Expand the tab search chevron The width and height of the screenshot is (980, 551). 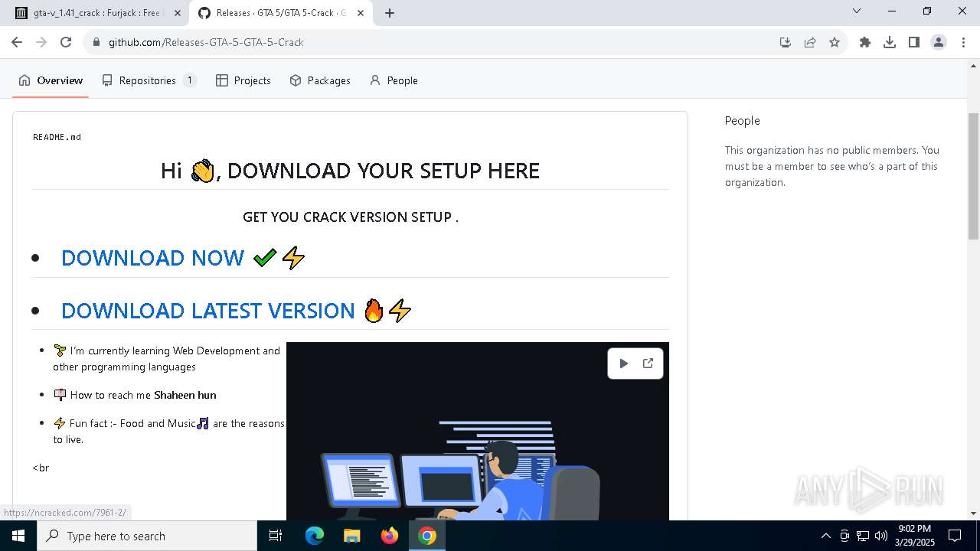click(857, 11)
